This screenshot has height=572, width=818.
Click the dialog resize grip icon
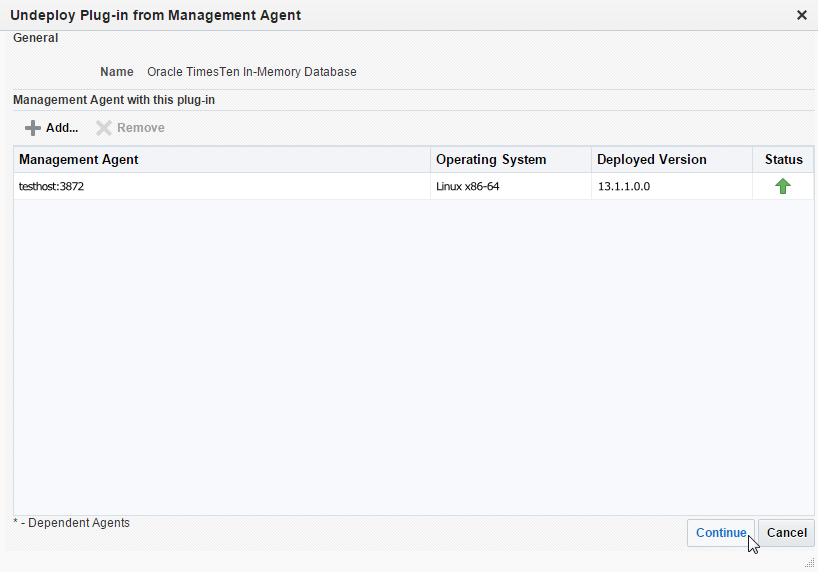pyautogui.click(x=809, y=562)
